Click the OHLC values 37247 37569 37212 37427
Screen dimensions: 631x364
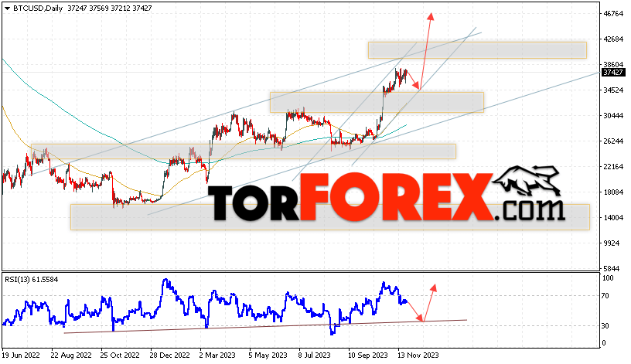110,8
